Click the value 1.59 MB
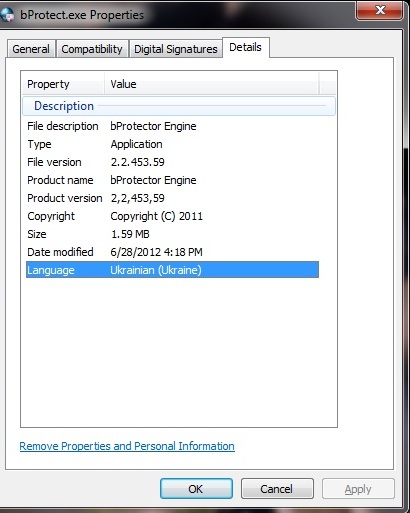This screenshot has height=513, width=410. pyautogui.click(x=130, y=234)
